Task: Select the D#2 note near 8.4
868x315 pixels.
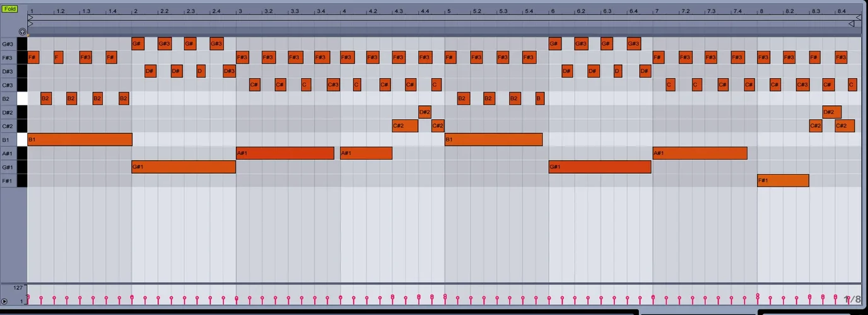Action: pyautogui.click(x=831, y=112)
